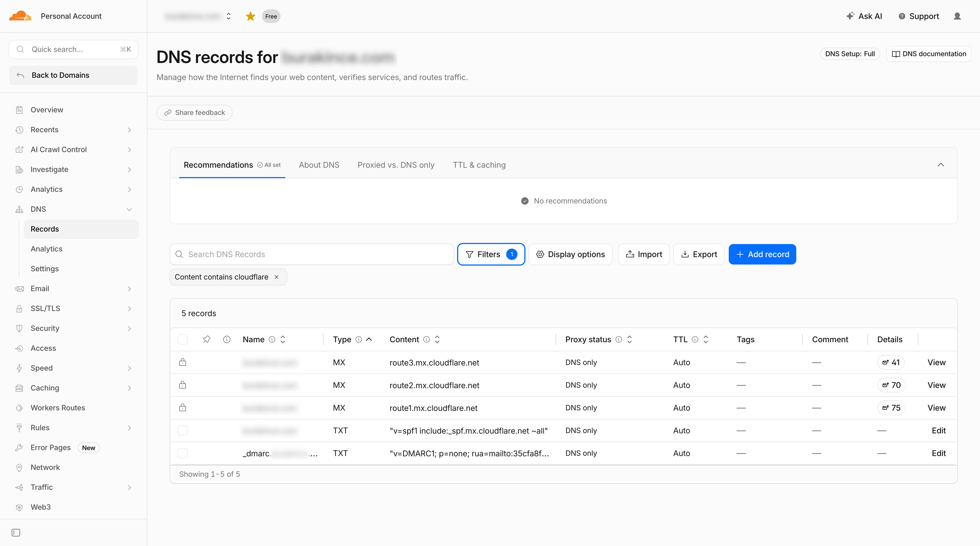980x546 pixels.
Task: Click the pin column header icon
Action: pos(206,339)
